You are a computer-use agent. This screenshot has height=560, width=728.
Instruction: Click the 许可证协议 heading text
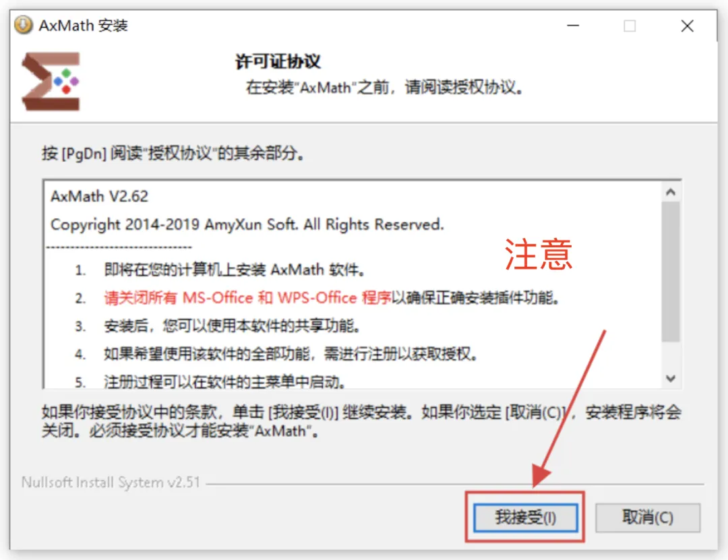pos(278,61)
